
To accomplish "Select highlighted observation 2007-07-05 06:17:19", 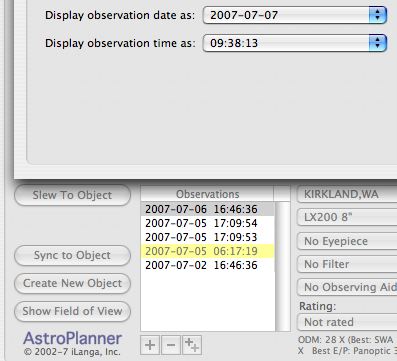I will 208,251.
